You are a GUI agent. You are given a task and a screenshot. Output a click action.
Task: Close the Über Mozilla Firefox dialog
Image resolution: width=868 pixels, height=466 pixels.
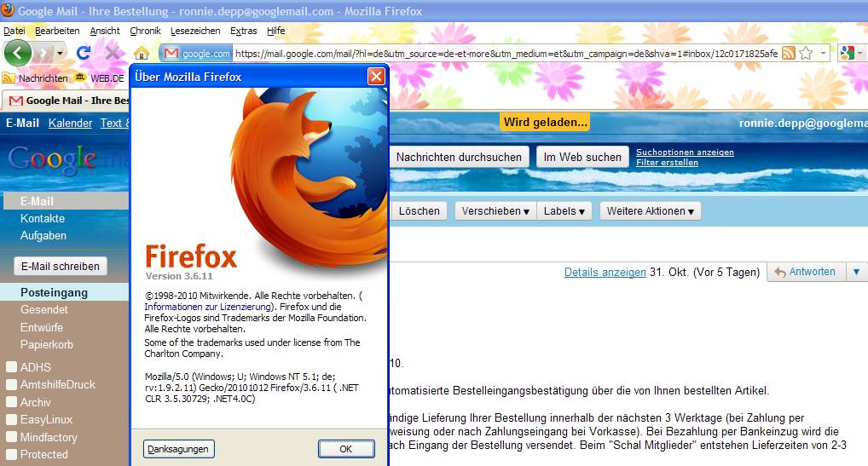click(x=376, y=76)
